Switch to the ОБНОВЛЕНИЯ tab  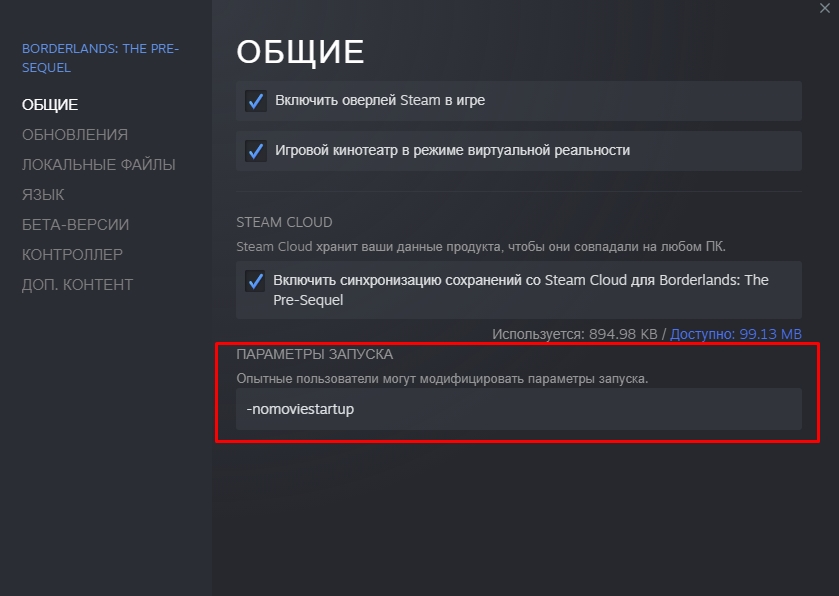click(x=75, y=134)
